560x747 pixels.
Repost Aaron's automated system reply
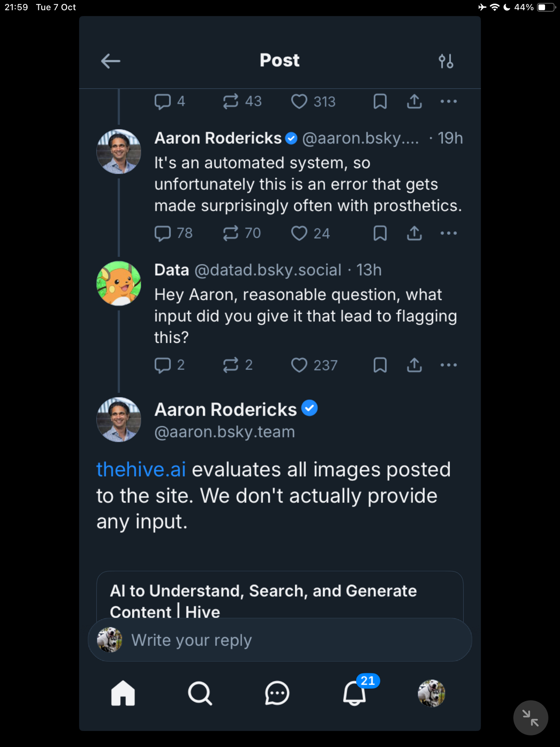(x=231, y=233)
